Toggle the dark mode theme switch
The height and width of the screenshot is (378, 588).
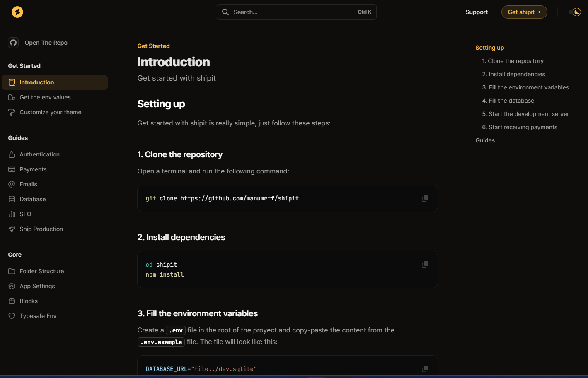point(575,12)
